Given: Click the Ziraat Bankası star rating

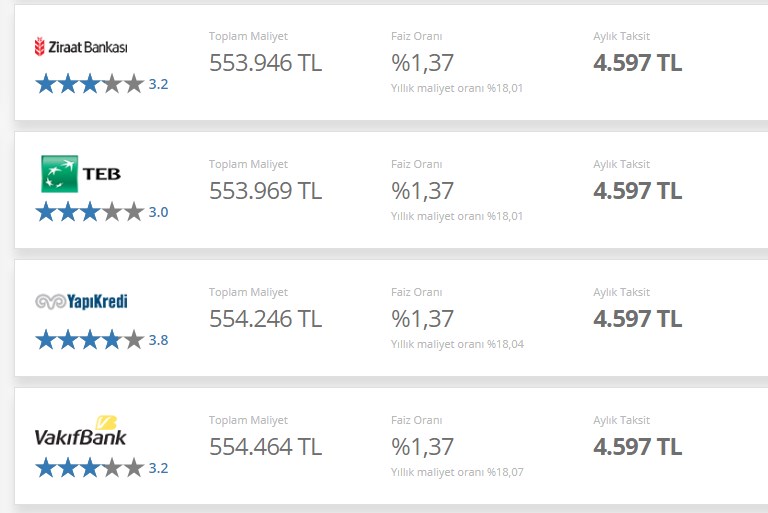Looking at the screenshot, I should (90, 84).
